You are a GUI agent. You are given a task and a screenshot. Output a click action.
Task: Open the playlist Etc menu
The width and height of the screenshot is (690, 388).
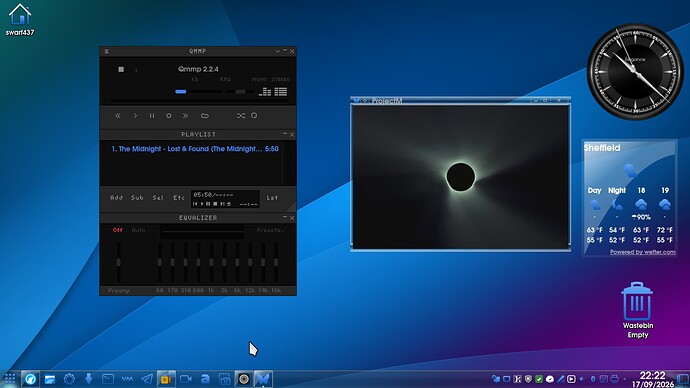coord(179,198)
